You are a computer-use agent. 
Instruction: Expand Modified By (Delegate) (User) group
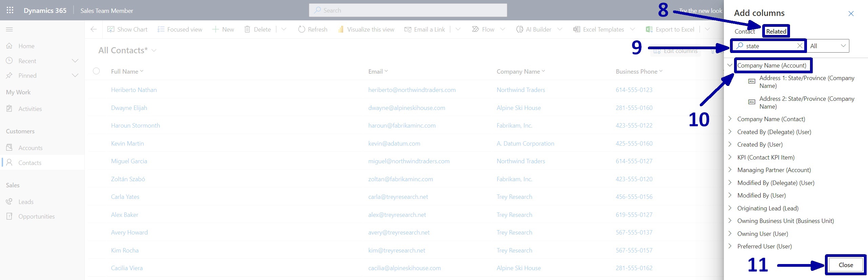(x=730, y=183)
